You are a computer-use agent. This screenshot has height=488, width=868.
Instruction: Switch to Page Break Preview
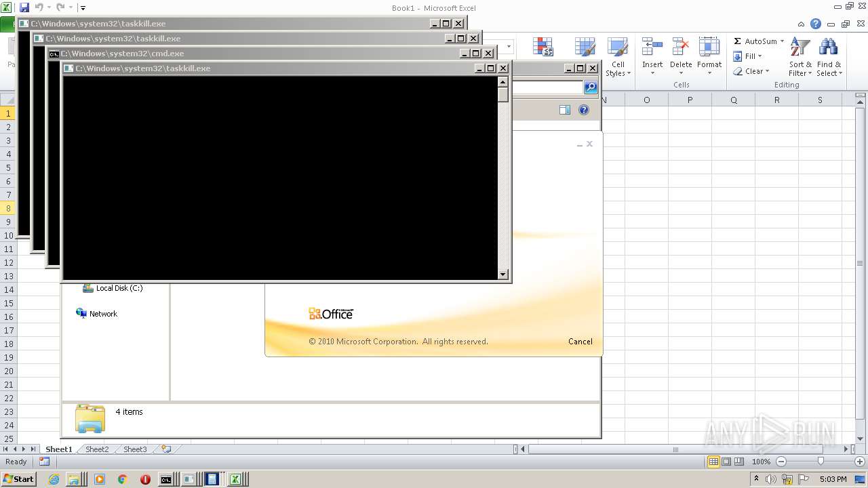(x=739, y=462)
